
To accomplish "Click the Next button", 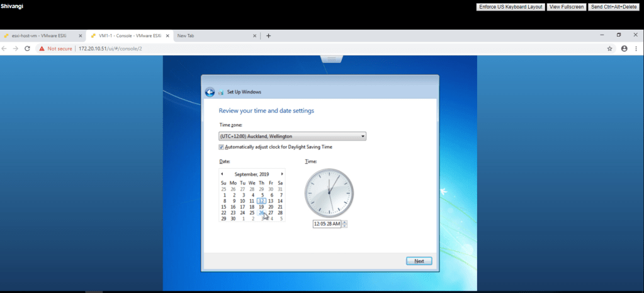I will pos(419,261).
